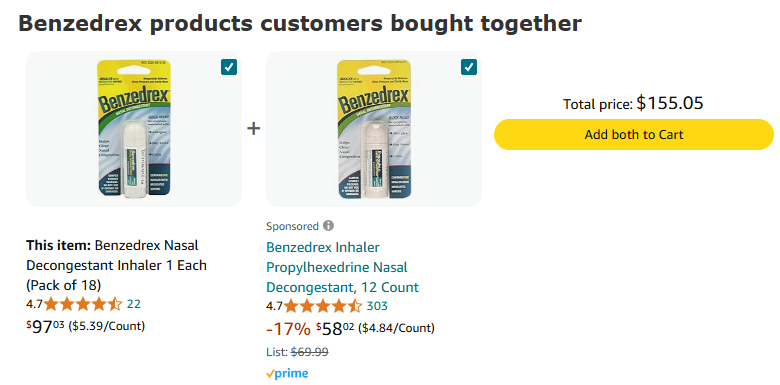Click the $97.03 price
The height and width of the screenshot is (385, 780).
click(45, 327)
